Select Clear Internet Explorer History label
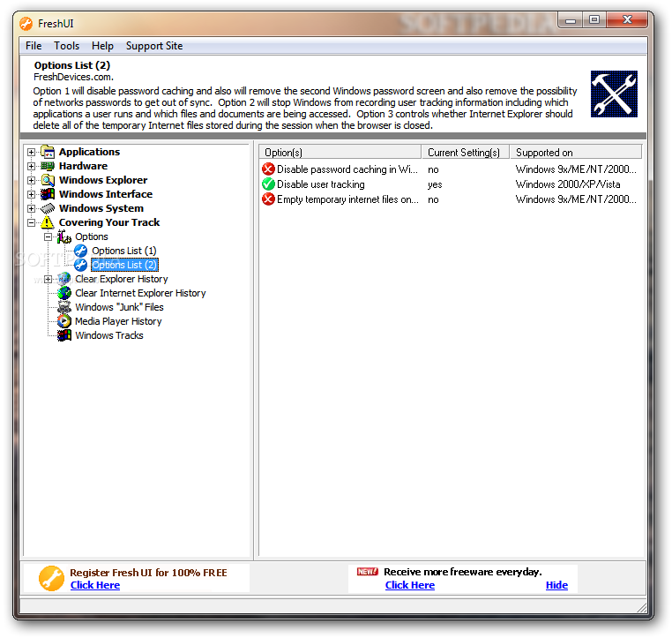Viewport: 672px width, 638px height. point(140,293)
